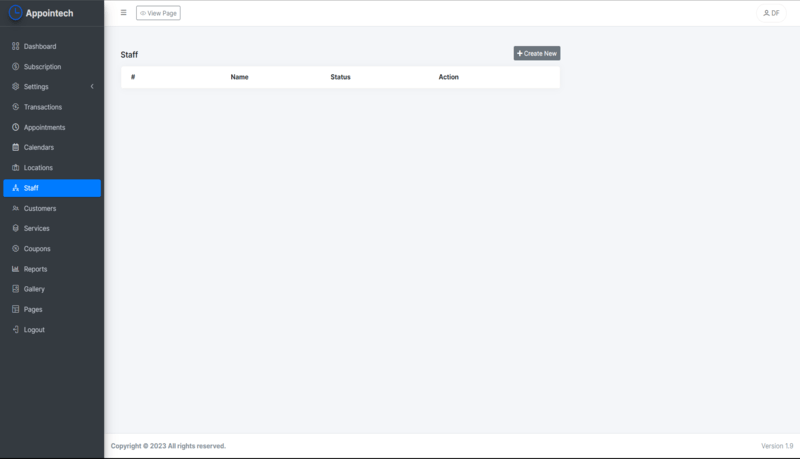Toggle the hamburger sidebar menu icon
Image resolution: width=800 pixels, height=459 pixels.
(x=123, y=13)
